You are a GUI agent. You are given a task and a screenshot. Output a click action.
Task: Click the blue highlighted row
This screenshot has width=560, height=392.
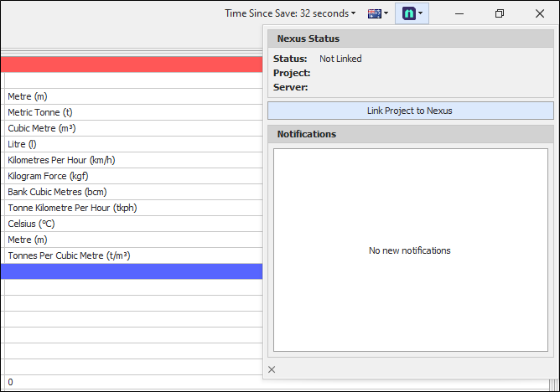click(131, 271)
